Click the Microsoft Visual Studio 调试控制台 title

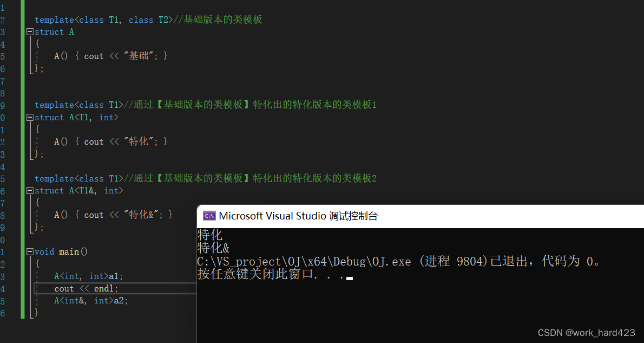pos(298,216)
